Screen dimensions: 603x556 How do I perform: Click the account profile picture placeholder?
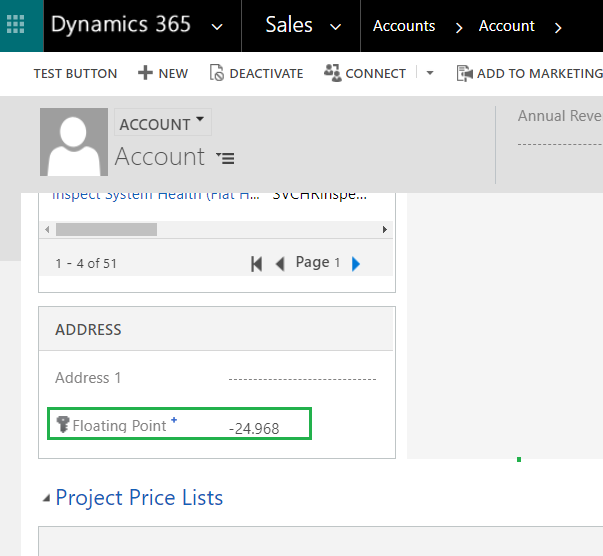[x=74, y=142]
